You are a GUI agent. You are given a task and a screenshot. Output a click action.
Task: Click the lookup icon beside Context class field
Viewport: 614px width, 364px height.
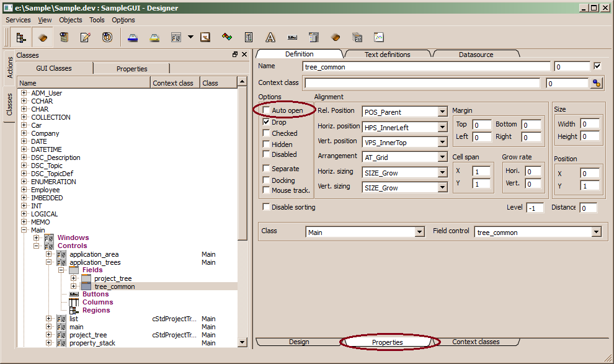[x=597, y=83]
